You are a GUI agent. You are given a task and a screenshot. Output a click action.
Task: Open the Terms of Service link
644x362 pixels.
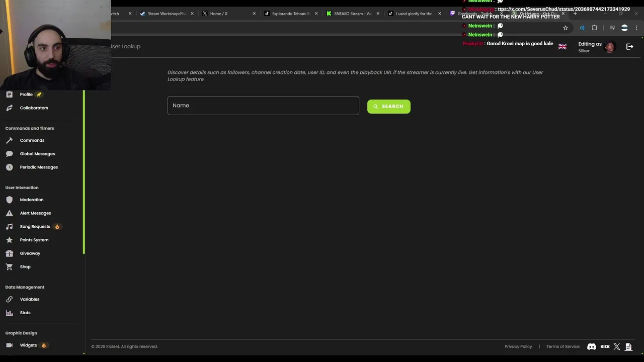click(x=563, y=346)
